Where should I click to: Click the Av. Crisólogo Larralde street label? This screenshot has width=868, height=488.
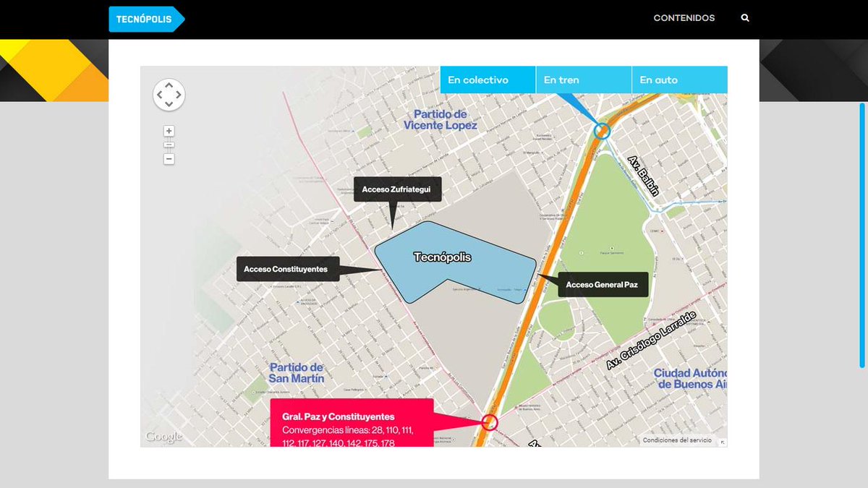pyautogui.click(x=651, y=341)
